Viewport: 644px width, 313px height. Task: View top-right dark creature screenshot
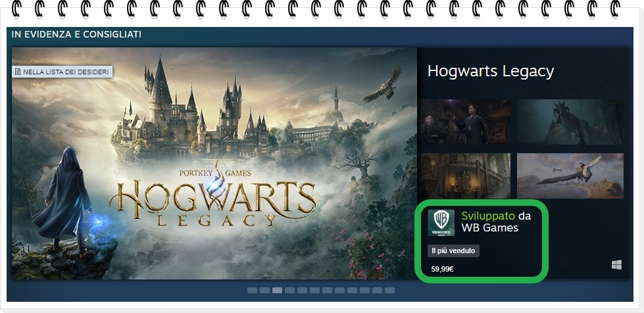coord(570,122)
